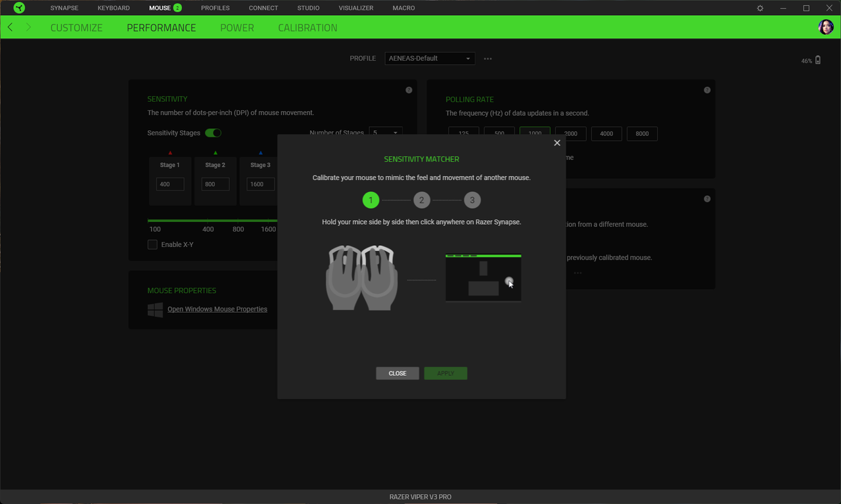This screenshot has height=504, width=841.
Task: Open the profile more options ellipsis
Action: [488, 58]
